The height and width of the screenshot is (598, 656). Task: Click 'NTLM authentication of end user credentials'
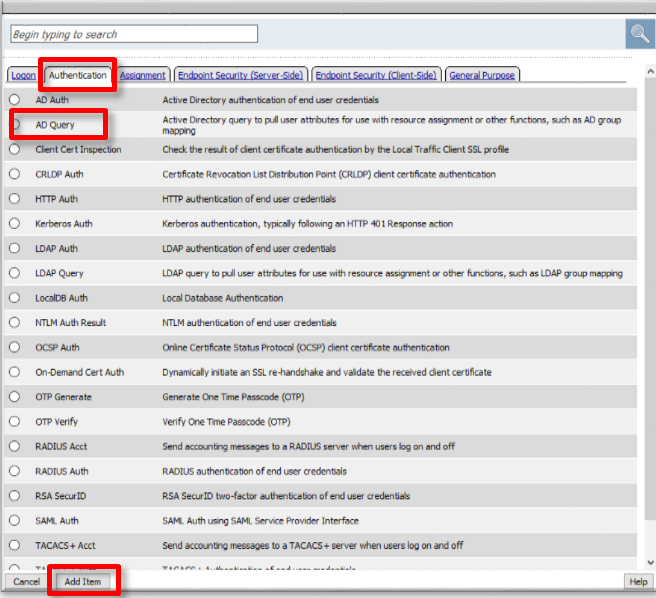[249, 323]
